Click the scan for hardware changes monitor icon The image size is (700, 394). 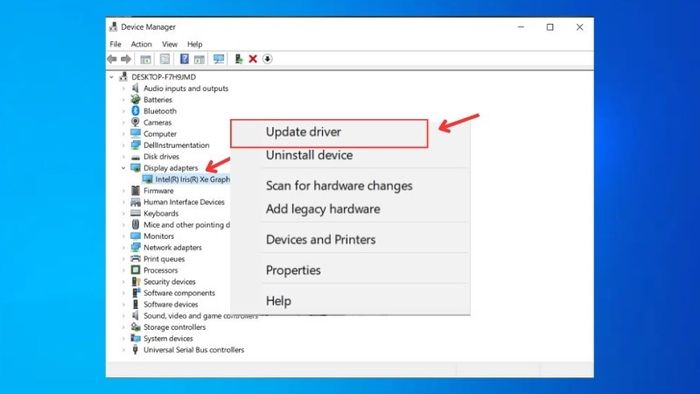coord(219,59)
